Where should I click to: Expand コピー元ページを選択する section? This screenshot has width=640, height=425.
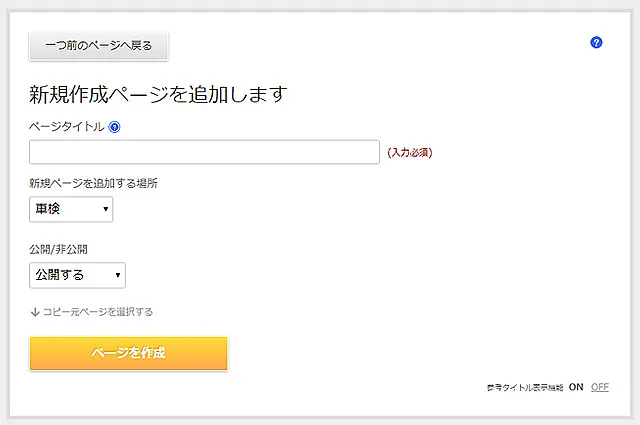tap(97, 312)
